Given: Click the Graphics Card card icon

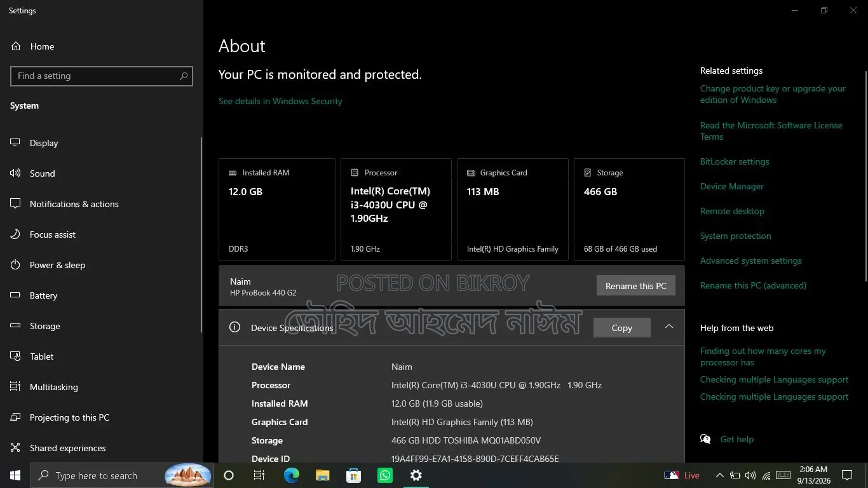Looking at the screenshot, I should click(x=471, y=173).
